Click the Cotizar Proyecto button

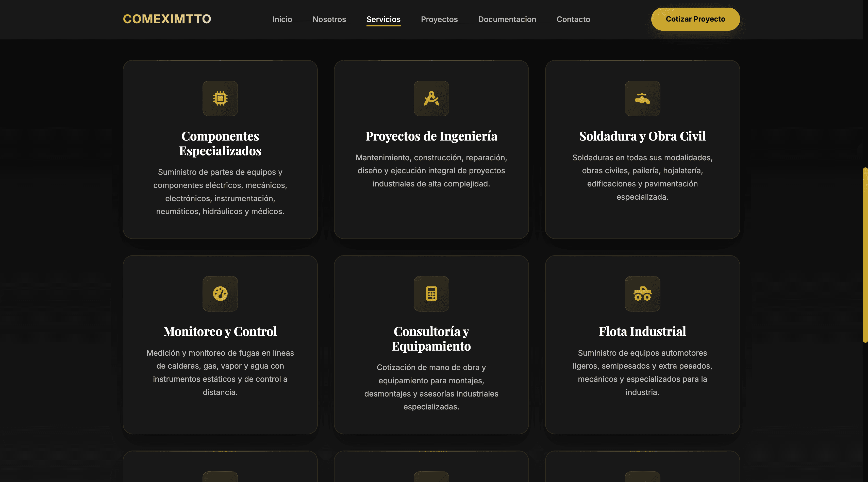click(x=695, y=19)
